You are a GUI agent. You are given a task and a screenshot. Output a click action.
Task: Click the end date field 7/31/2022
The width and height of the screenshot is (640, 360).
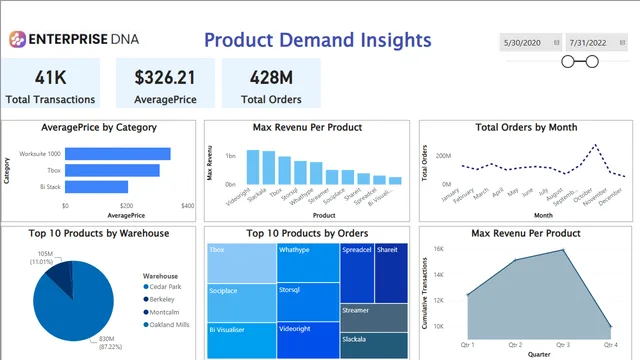click(596, 42)
